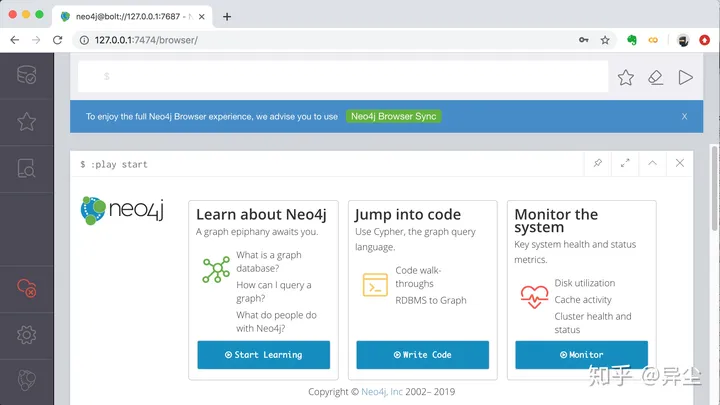This screenshot has height=405, width=720.
Task: Open the Favorites star in sidebar
Action: 27,122
